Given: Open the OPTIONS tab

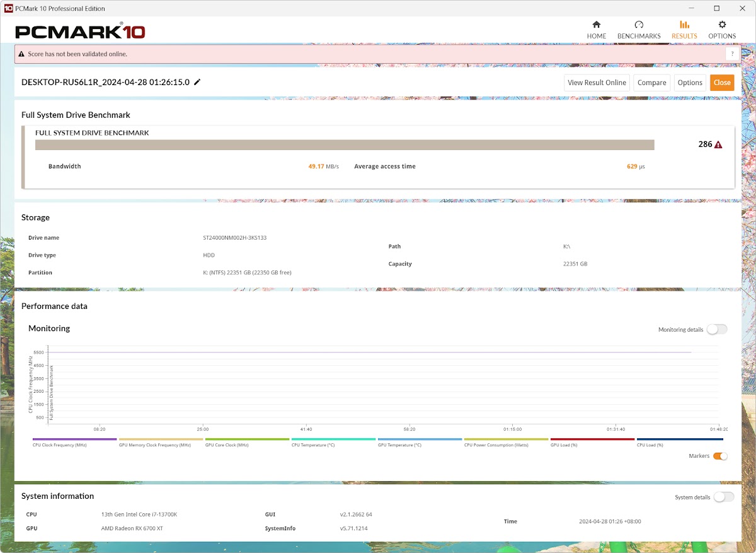Looking at the screenshot, I should point(722,30).
